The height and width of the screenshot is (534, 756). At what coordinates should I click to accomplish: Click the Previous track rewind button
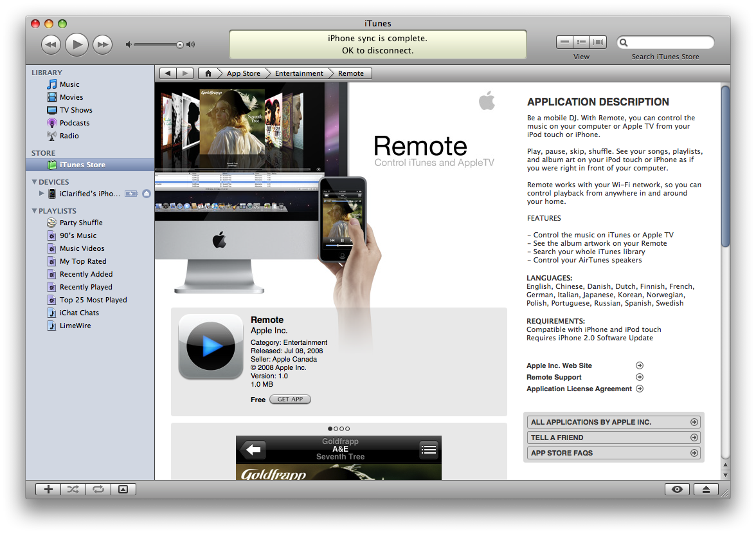click(x=51, y=45)
